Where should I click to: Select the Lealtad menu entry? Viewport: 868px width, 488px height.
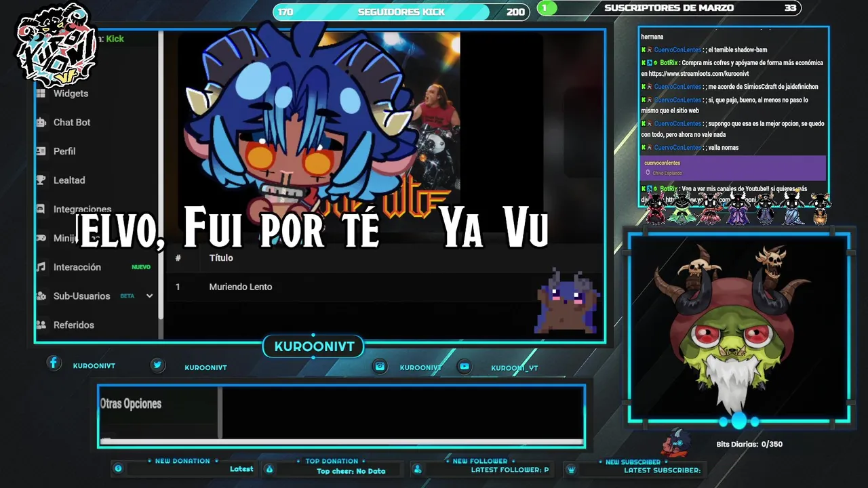(x=69, y=180)
